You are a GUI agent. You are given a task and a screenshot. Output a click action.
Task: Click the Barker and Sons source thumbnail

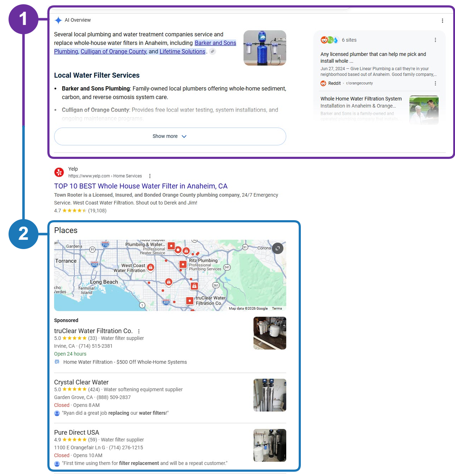click(x=424, y=110)
